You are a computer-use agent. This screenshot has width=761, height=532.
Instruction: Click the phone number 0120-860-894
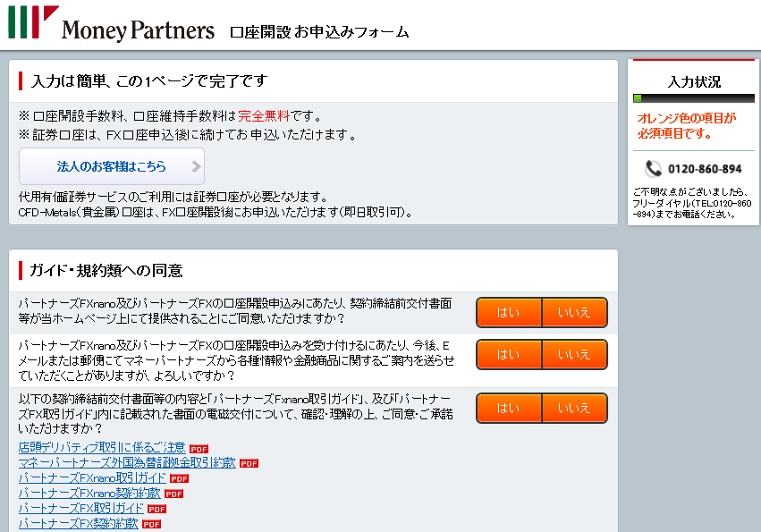click(x=705, y=169)
